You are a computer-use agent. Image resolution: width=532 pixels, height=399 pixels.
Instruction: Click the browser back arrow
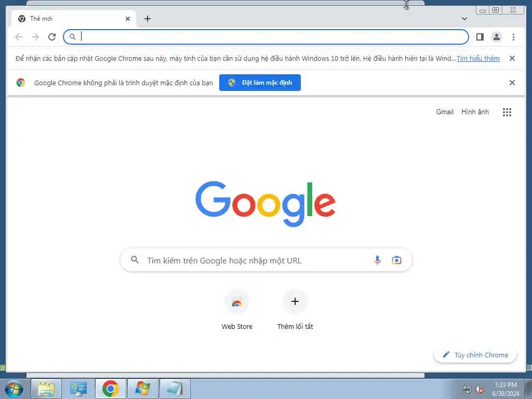pos(19,37)
